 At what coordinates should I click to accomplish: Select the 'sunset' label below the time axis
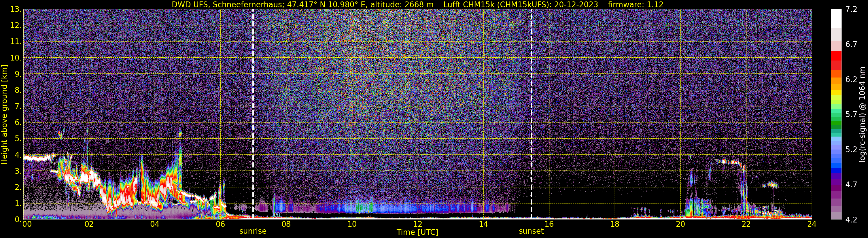pyautogui.click(x=531, y=231)
